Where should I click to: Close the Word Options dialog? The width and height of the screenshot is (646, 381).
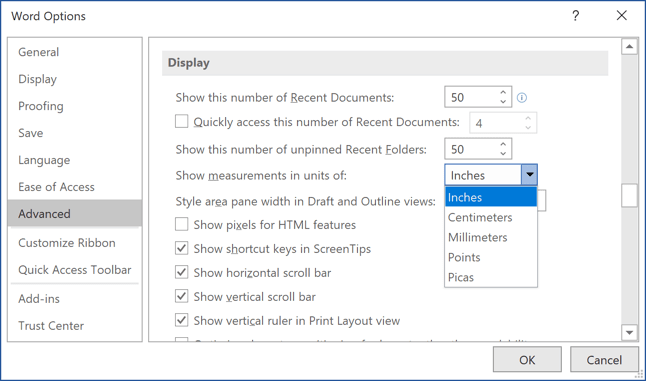[x=622, y=16]
